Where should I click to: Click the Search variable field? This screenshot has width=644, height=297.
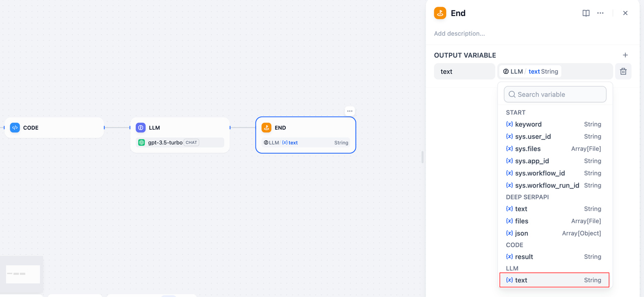pos(555,94)
